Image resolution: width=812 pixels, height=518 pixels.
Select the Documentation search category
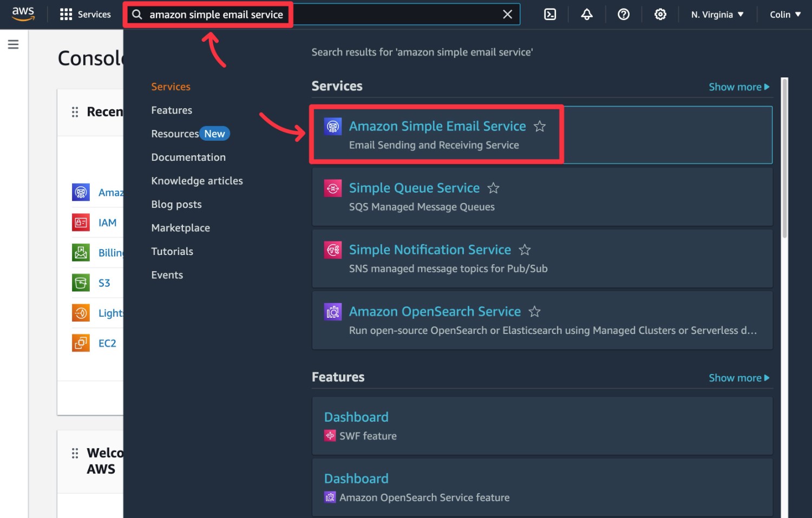pyautogui.click(x=188, y=158)
